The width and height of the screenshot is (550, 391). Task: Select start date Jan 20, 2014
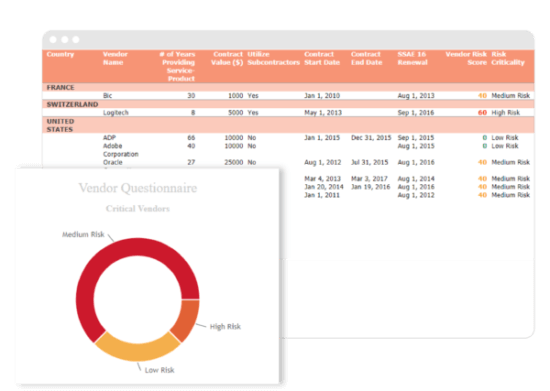point(323,187)
